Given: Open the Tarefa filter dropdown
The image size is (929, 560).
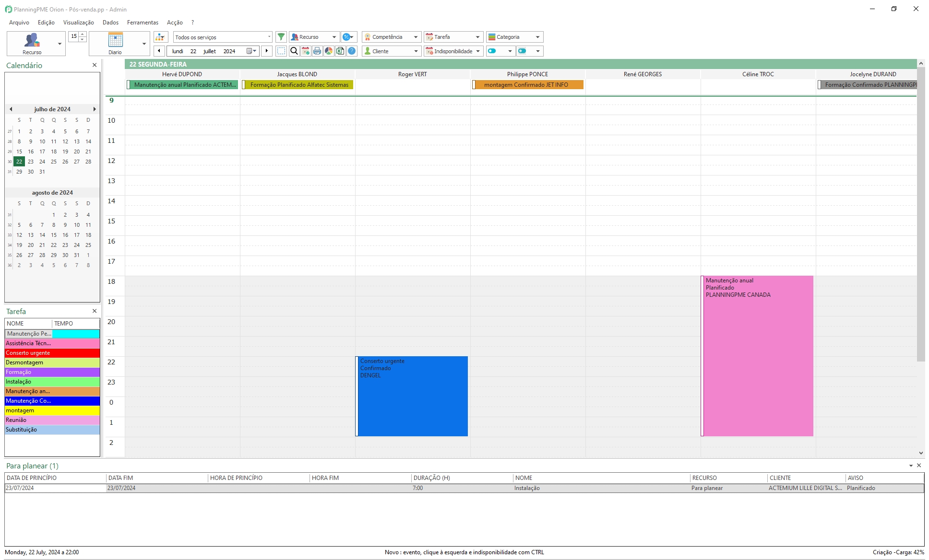Looking at the screenshot, I should [x=453, y=37].
